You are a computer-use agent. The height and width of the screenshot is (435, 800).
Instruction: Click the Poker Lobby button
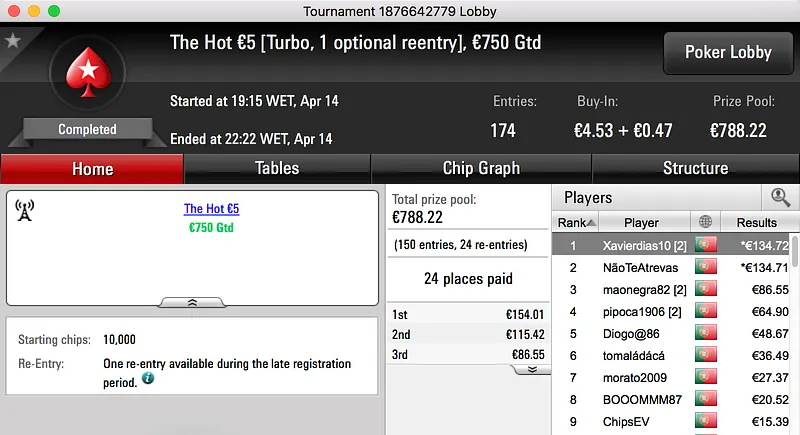tap(728, 52)
